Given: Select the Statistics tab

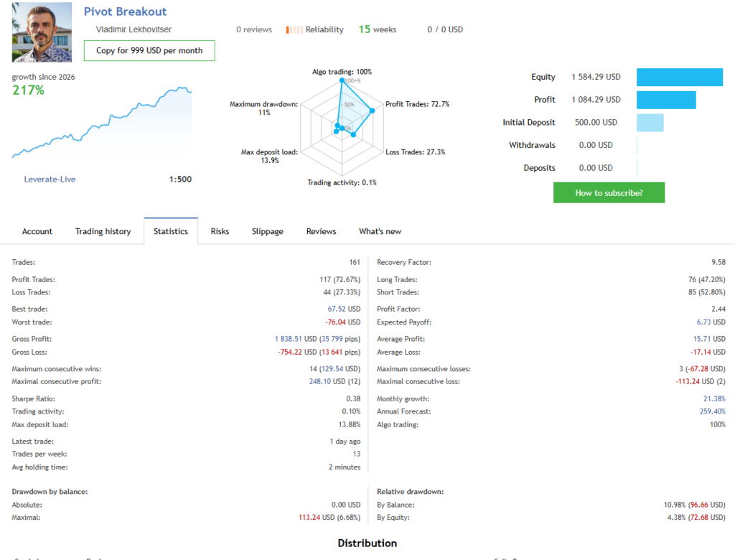Looking at the screenshot, I should pos(171,231).
